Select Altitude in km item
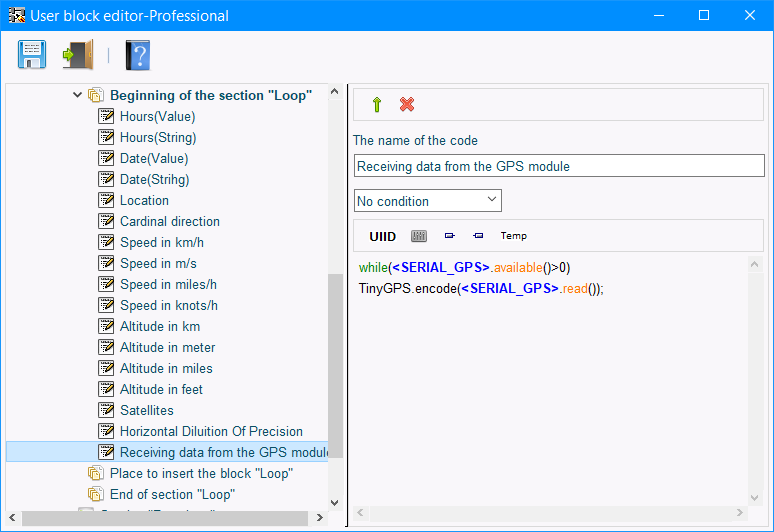The image size is (774, 532). click(x=160, y=326)
